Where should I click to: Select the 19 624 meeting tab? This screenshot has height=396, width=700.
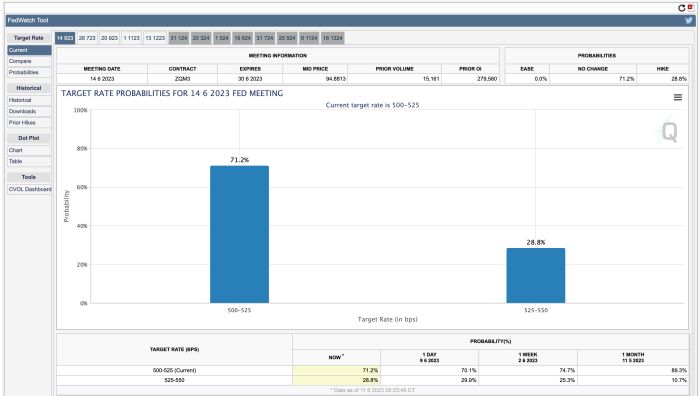click(x=243, y=38)
